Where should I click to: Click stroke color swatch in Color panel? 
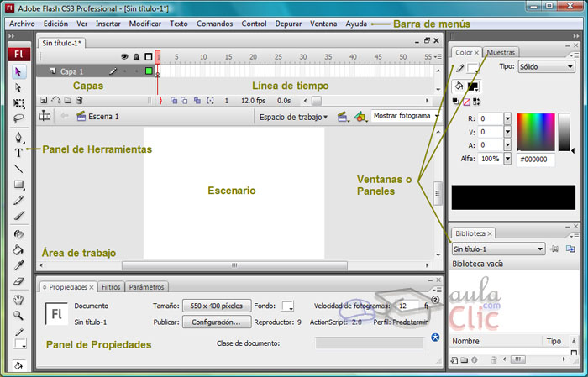tap(473, 68)
